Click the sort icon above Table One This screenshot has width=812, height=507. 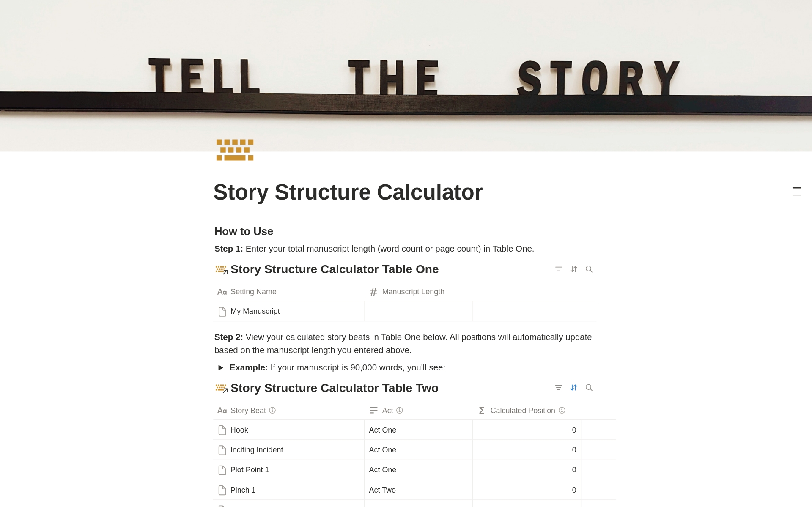point(573,269)
